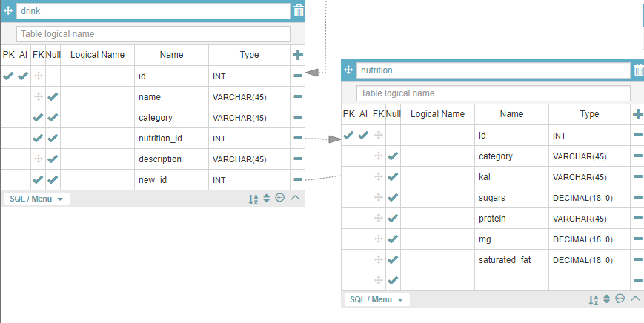Add a new column to drink table
Screen dimensions: 644x323
(298, 55)
